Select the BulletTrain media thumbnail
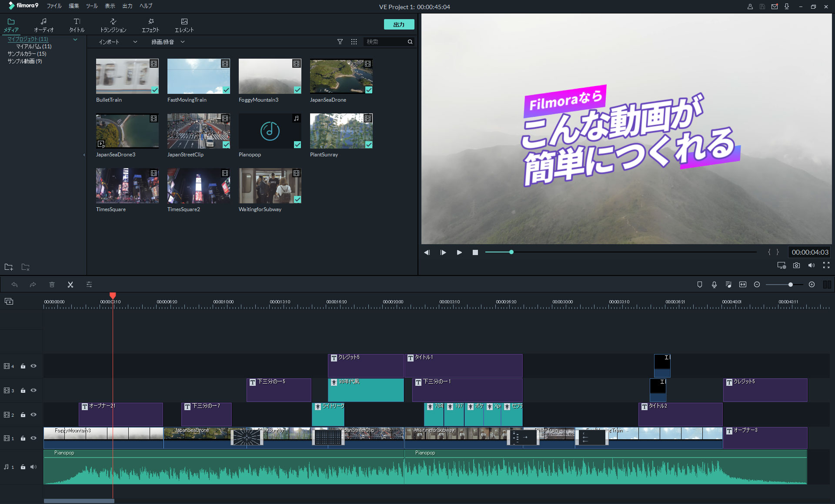Image resolution: width=835 pixels, height=504 pixels. [127, 76]
